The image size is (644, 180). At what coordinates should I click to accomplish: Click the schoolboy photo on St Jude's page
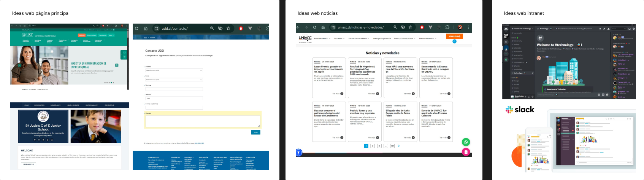click(96, 127)
